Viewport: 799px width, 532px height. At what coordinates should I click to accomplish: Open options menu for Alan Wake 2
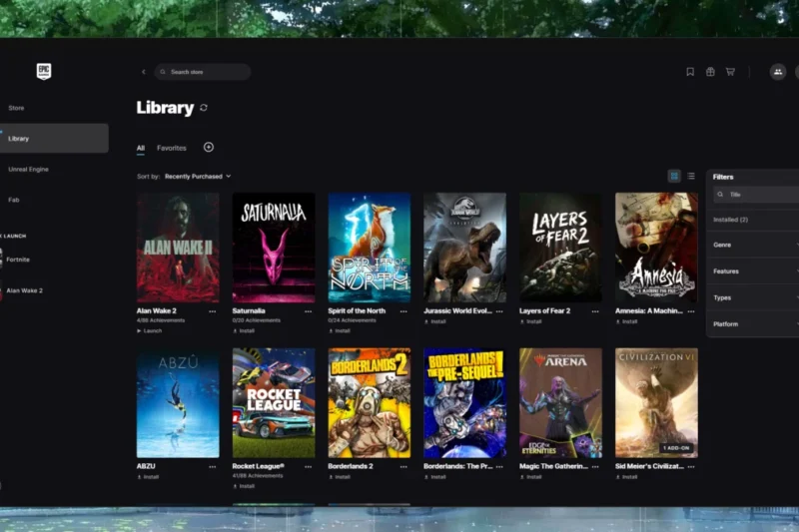(212, 311)
